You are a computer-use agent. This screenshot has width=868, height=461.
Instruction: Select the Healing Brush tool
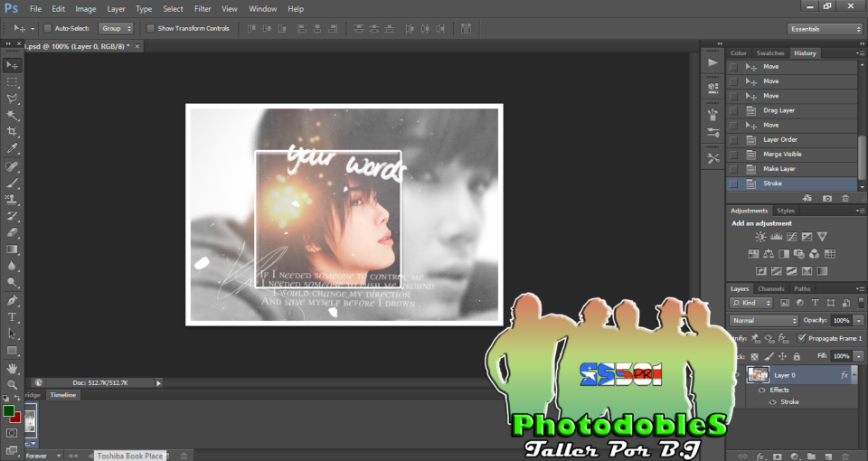[x=12, y=166]
